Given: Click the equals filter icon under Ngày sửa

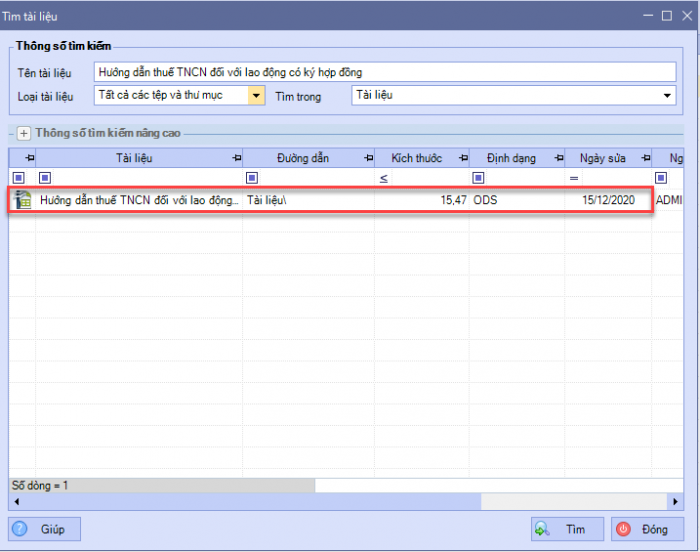Looking at the screenshot, I should [574, 178].
